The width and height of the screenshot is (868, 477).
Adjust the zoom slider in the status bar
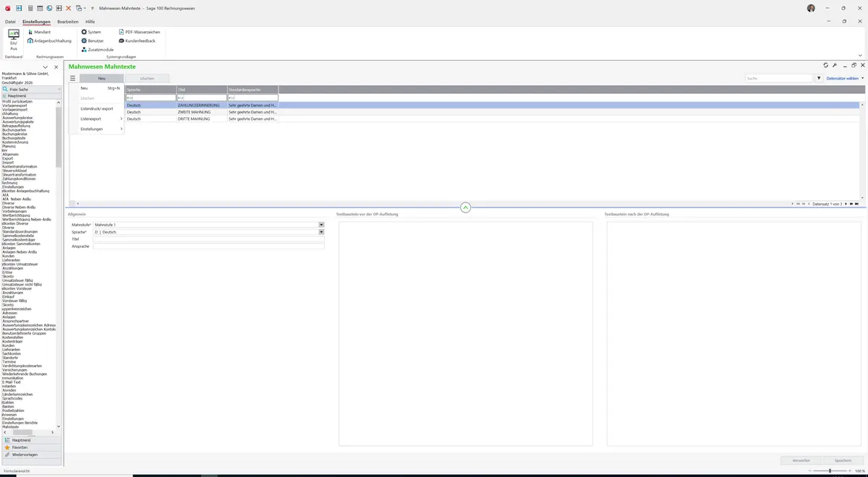[x=829, y=470]
